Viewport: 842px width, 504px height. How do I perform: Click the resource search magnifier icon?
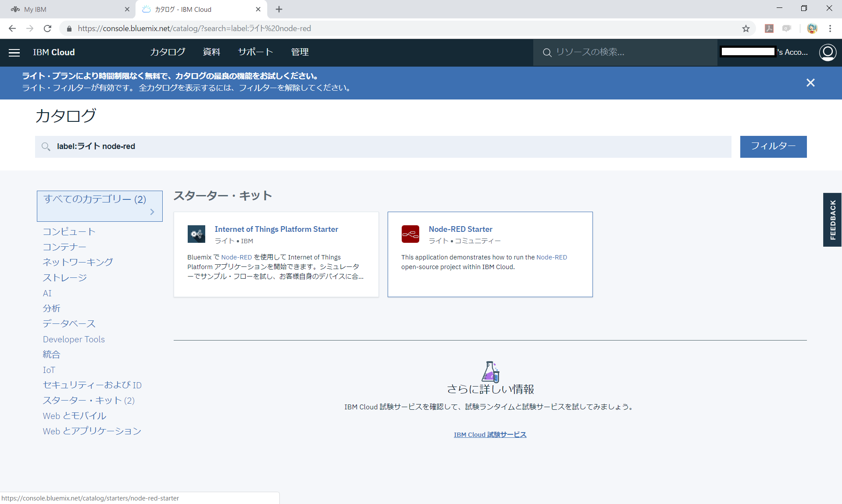[546, 52]
